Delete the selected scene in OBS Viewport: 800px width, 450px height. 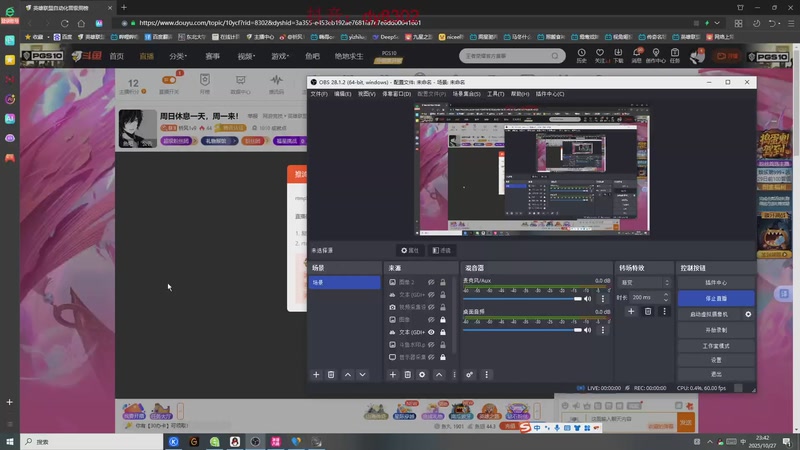(331, 374)
